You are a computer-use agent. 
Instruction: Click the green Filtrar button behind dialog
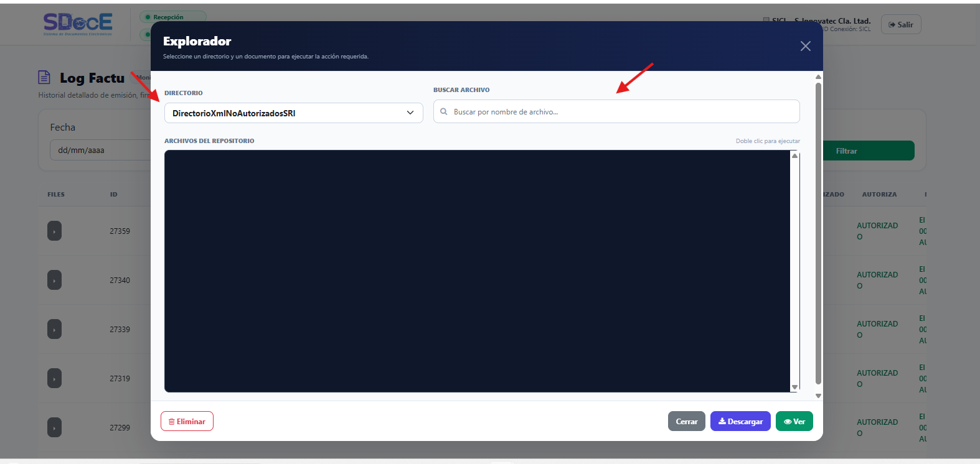(869, 151)
